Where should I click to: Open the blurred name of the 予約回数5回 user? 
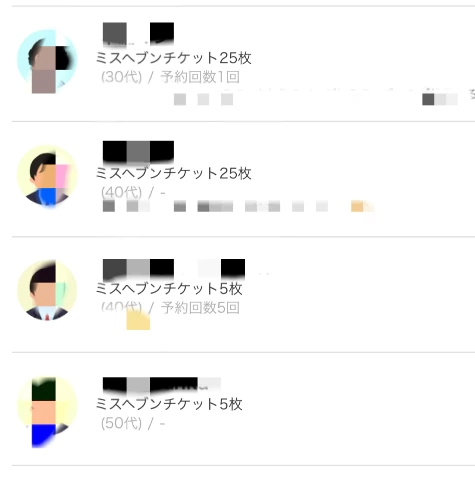174,269
